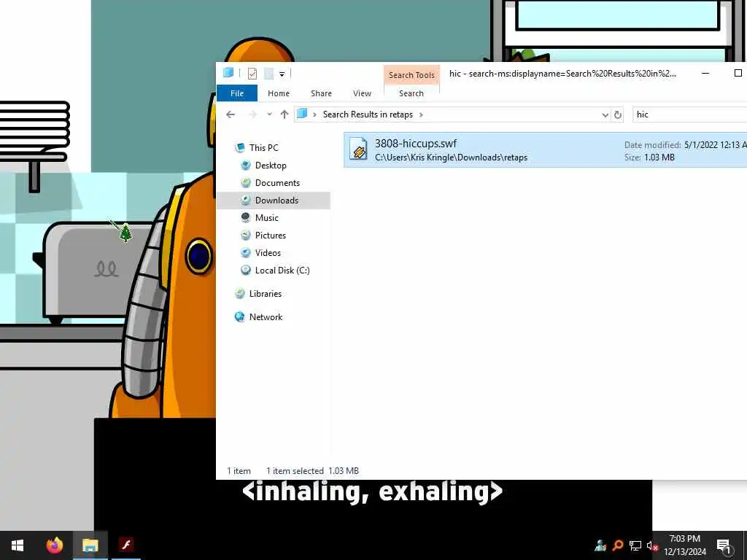The height and width of the screenshot is (560, 747).
Task: Click the magnifier icon in system tray
Action: click(x=618, y=545)
